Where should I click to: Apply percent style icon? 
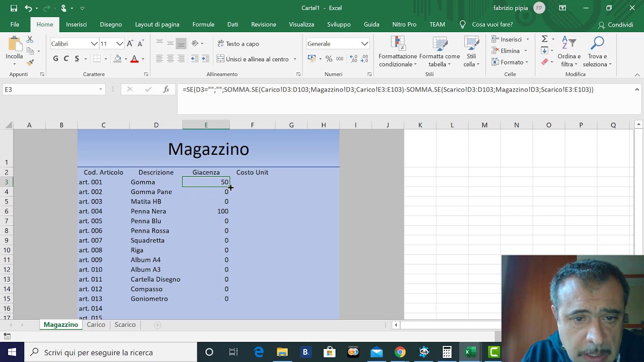[329, 59]
